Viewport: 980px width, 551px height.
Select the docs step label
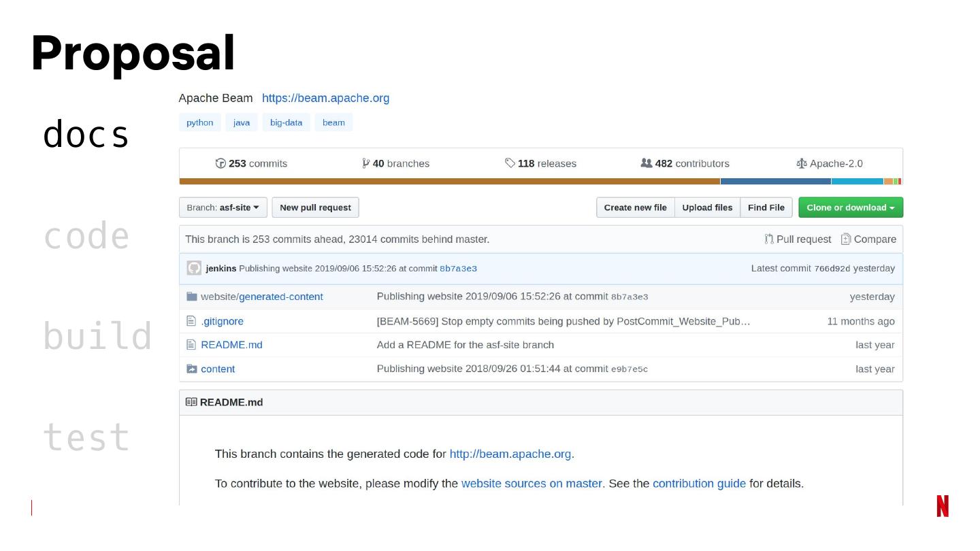coord(86,134)
